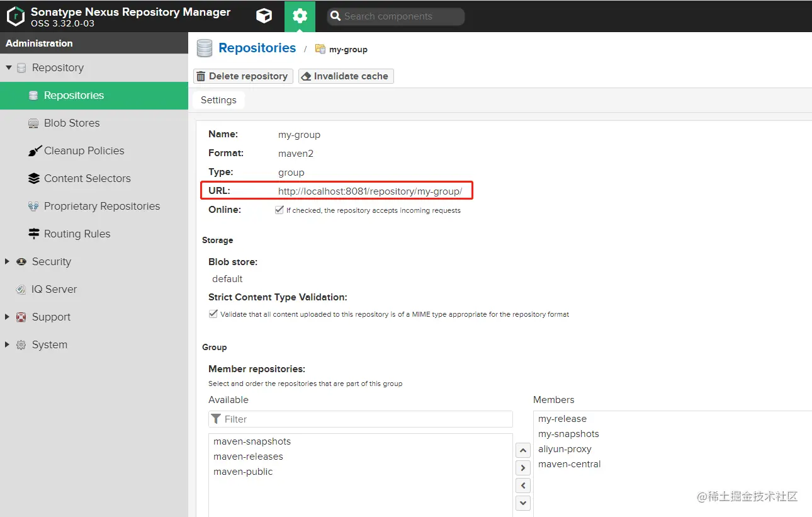The width and height of the screenshot is (812, 517).
Task: Toggle Strict Content Type Validation checkbox
Action: point(213,314)
